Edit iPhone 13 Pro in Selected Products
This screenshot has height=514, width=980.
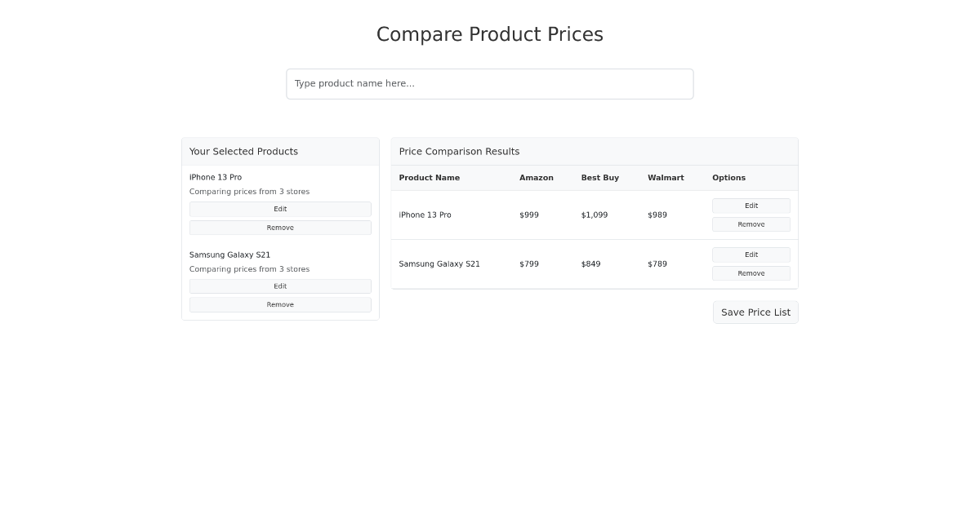pyautogui.click(x=280, y=210)
